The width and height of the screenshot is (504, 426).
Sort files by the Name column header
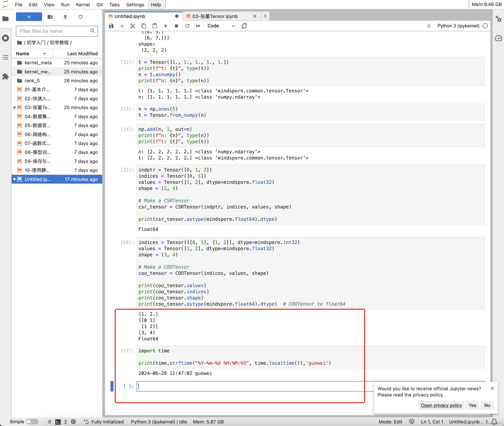pyautogui.click(x=23, y=54)
